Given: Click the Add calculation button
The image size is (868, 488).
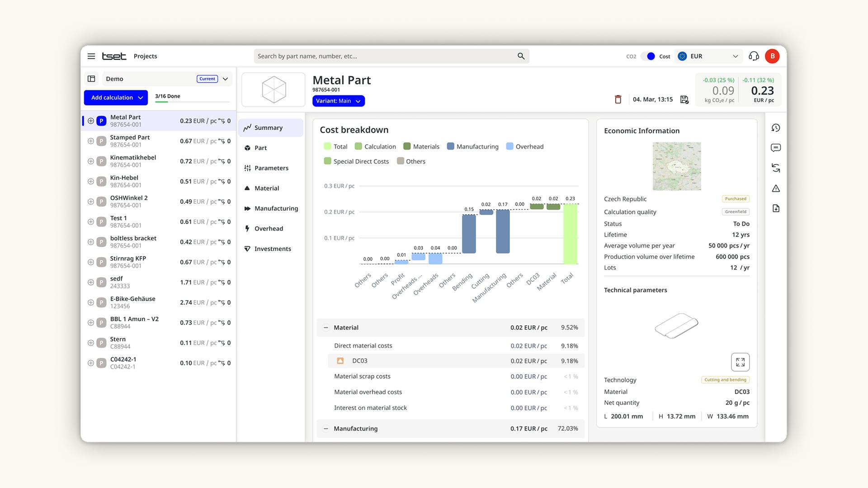Looking at the screenshot, I should [112, 98].
